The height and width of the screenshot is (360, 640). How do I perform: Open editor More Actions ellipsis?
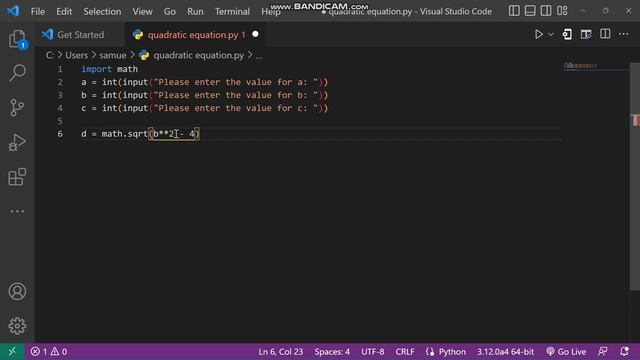[x=624, y=34]
